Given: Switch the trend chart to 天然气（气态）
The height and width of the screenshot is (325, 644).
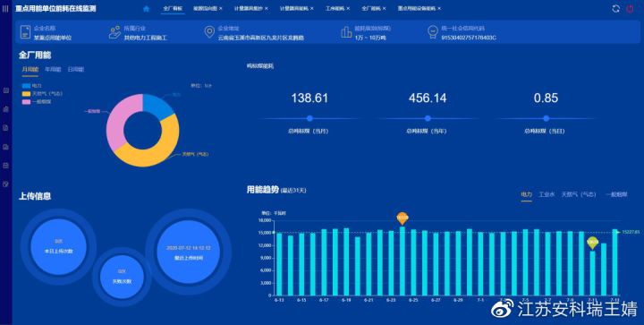Looking at the screenshot, I should (579, 194).
